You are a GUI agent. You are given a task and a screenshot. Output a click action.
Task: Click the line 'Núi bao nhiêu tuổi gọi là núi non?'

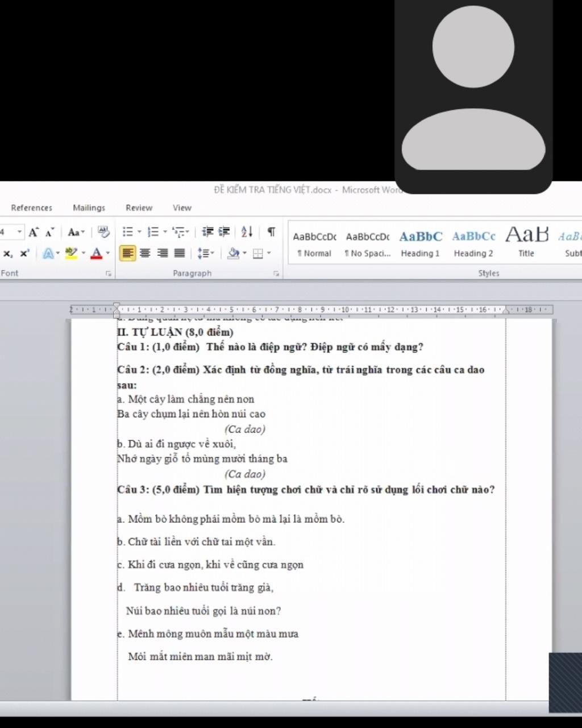(203, 611)
